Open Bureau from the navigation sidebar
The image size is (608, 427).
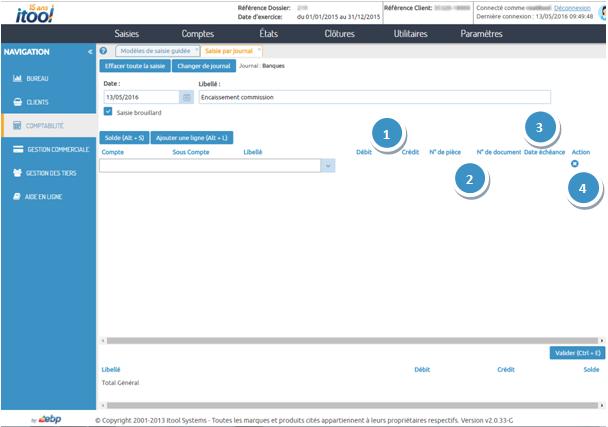click(x=36, y=77)
